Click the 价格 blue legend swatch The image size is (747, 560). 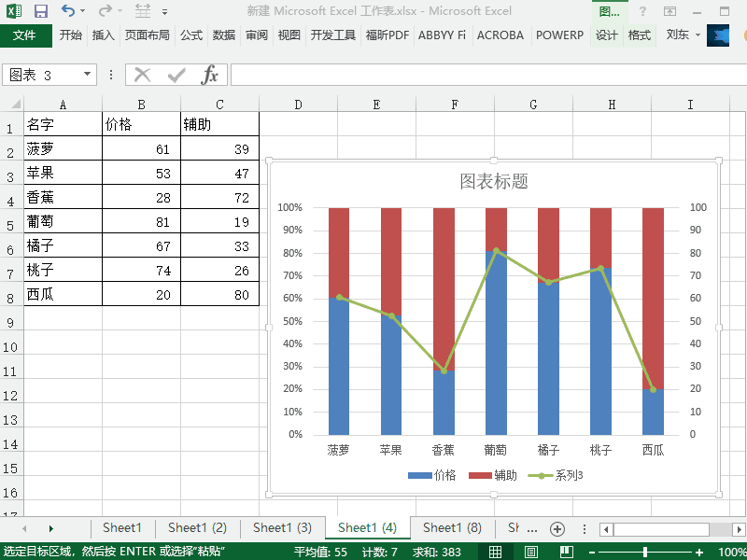point(419,475)
